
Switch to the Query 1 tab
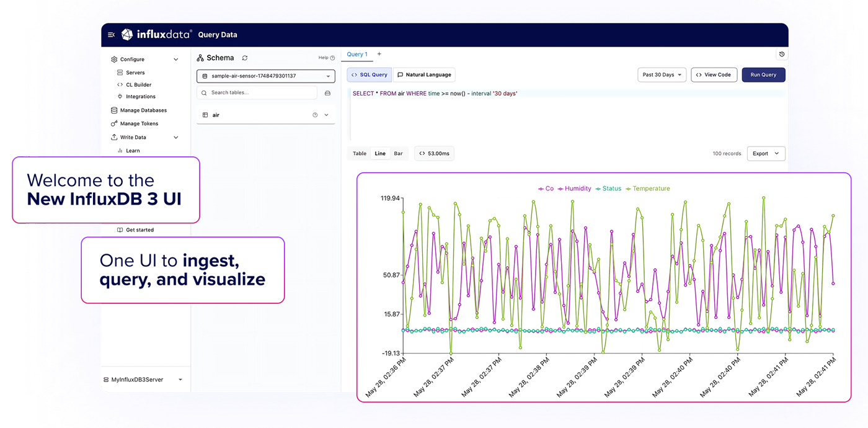click(357, 55)
